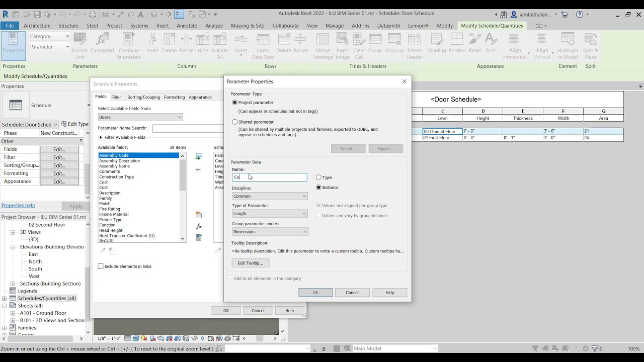Click Cancel in Parameter Properties dialog
Screen dimensions: 644x362
(352, 293)
